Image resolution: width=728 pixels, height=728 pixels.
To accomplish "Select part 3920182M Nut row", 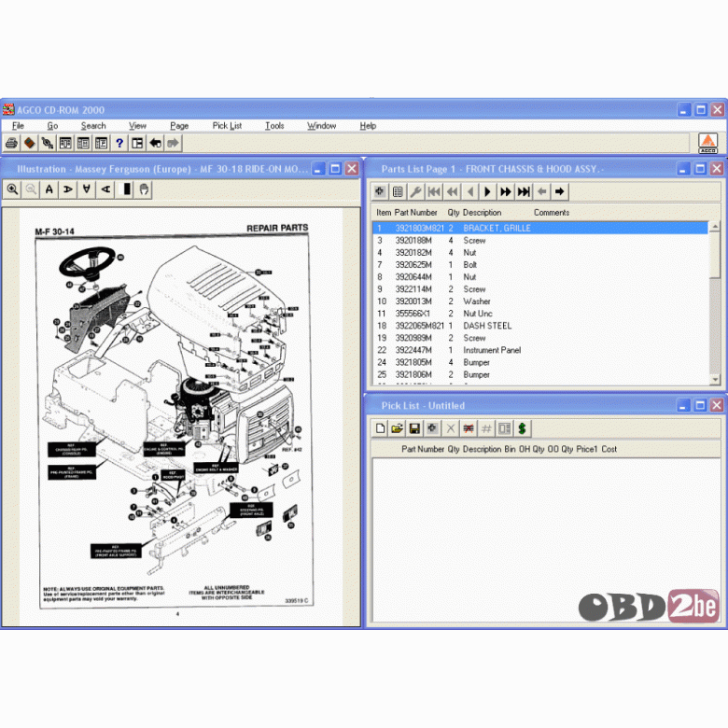I will 540,253.
